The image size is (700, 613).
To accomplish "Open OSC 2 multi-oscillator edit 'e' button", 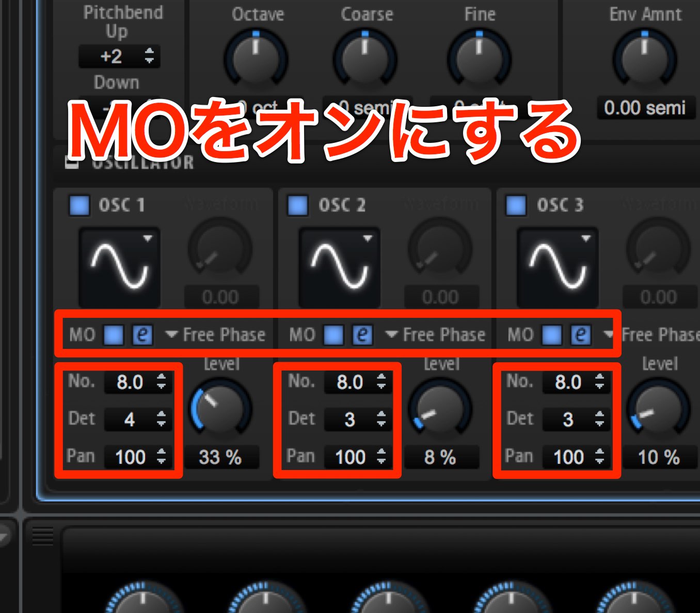I will click(362, 335).
